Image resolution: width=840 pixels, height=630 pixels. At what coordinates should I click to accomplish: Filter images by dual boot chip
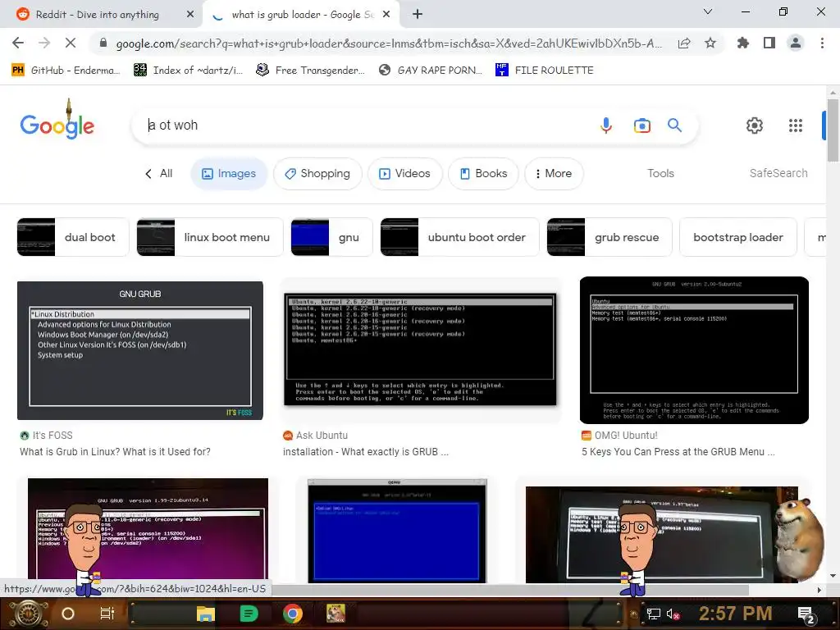[x=73, y=237]
